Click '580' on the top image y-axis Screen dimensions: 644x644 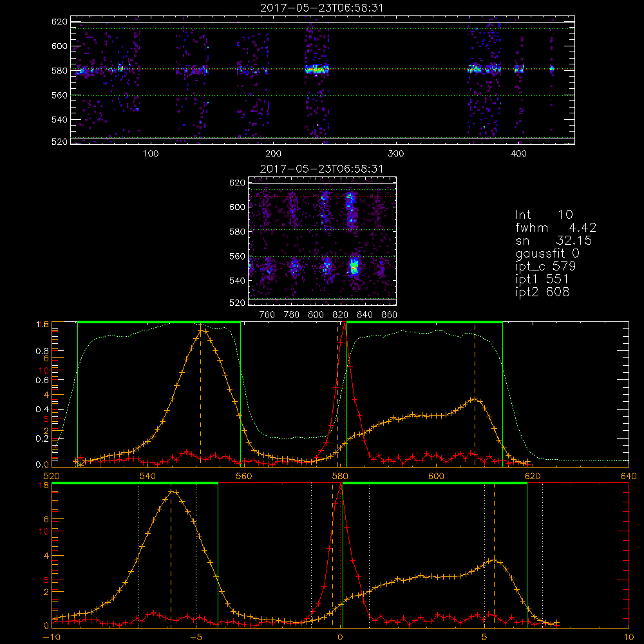click(x=59, y=71)
